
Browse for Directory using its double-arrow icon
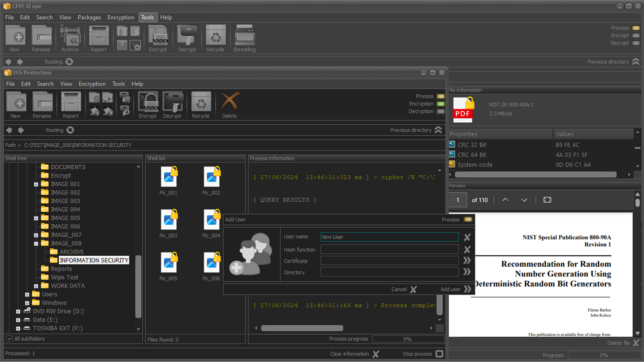467,272
